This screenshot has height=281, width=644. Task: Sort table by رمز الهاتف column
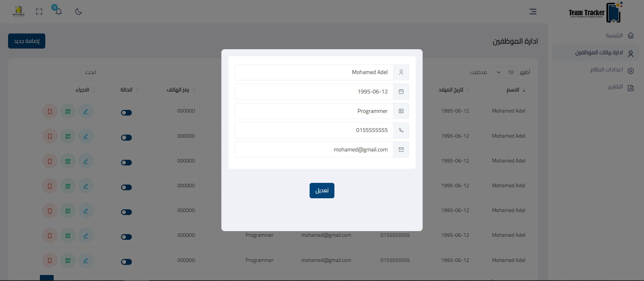tap(171, 90)
